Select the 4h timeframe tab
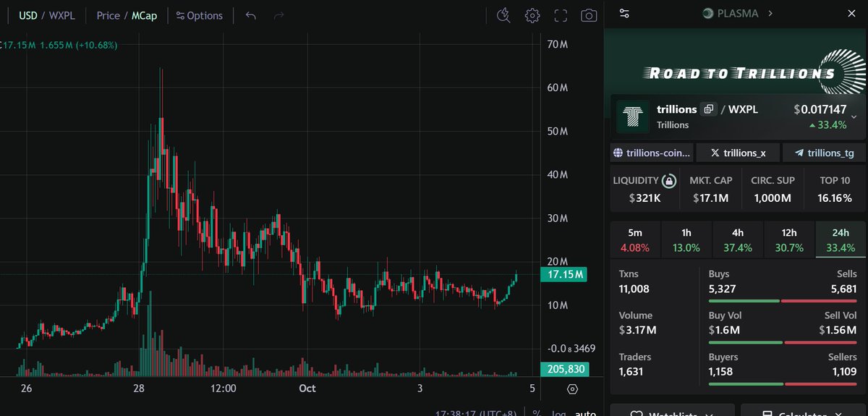Screen dimensions: 868x416 click(737, 240)
